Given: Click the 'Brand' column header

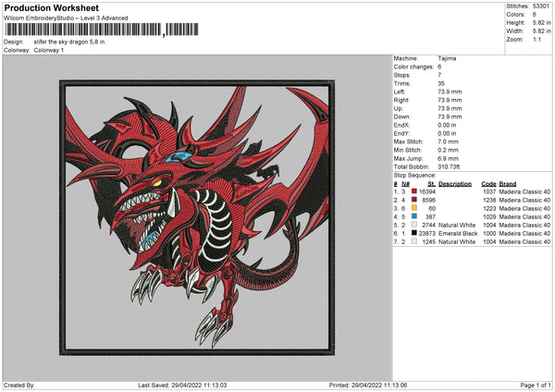Looking at the screenshot, I should coord(508,184).
